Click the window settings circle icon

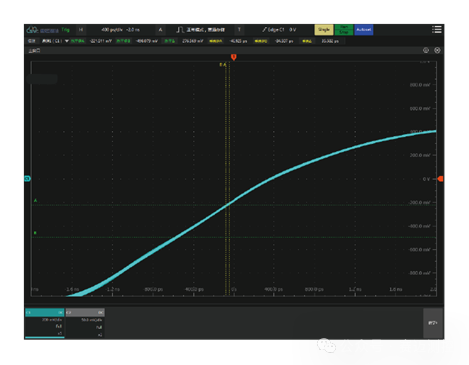click(x=426, y=50)
